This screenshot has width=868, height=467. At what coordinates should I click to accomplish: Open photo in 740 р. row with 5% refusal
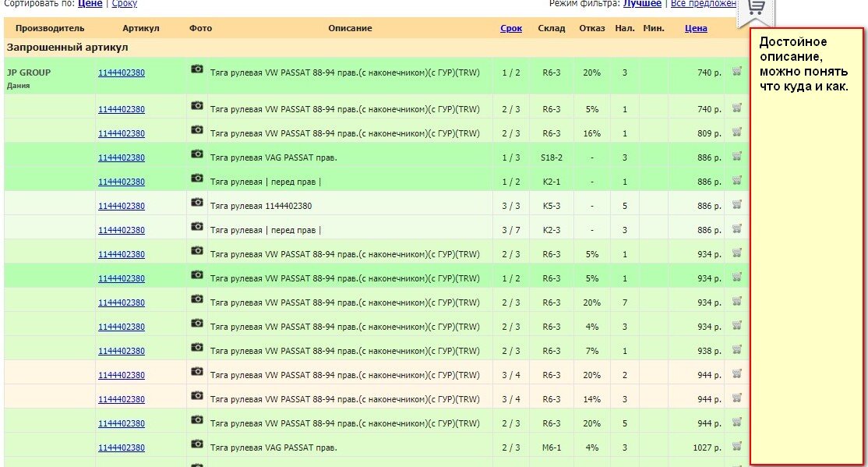pyautogui.click(x=197, y=105)
